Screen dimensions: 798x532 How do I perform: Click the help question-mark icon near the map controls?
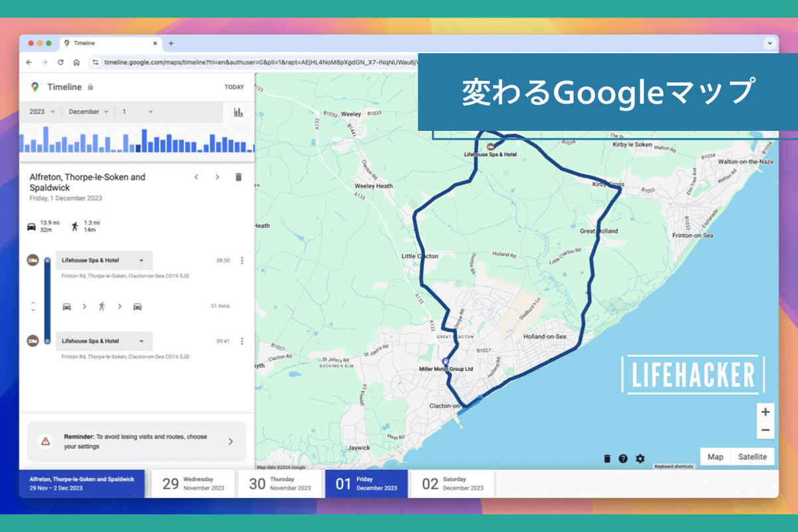click(622, 458)
